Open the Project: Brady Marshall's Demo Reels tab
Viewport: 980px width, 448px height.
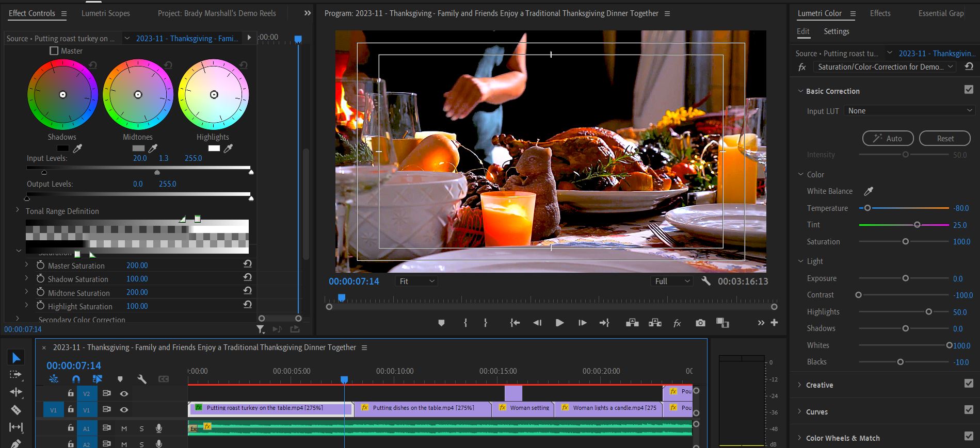(x=217, y=13)
